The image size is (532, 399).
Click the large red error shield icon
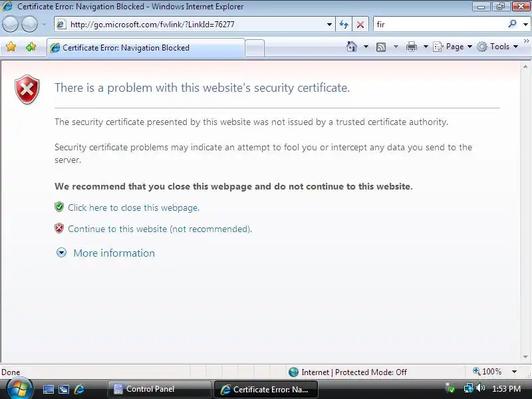point(27,90)
